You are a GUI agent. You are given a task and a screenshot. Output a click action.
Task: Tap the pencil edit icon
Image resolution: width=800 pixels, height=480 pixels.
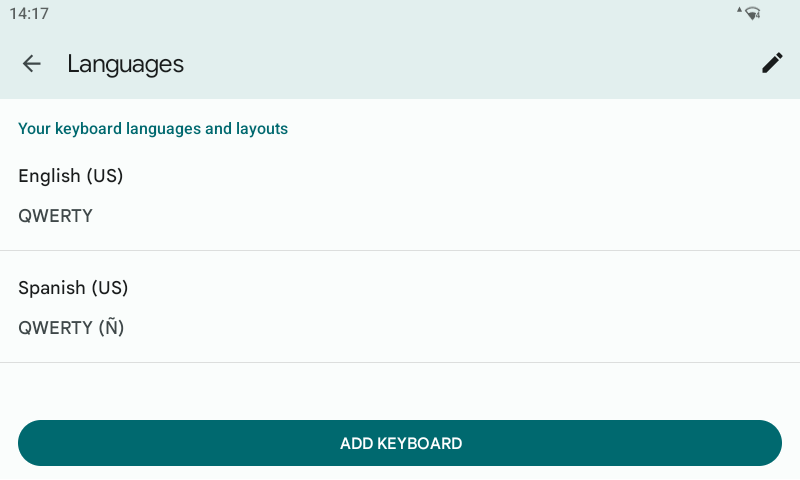(x=772, y=64)
